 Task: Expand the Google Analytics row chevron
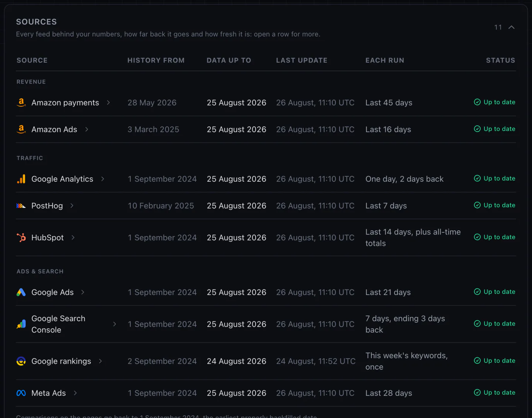tap(102, 179)
